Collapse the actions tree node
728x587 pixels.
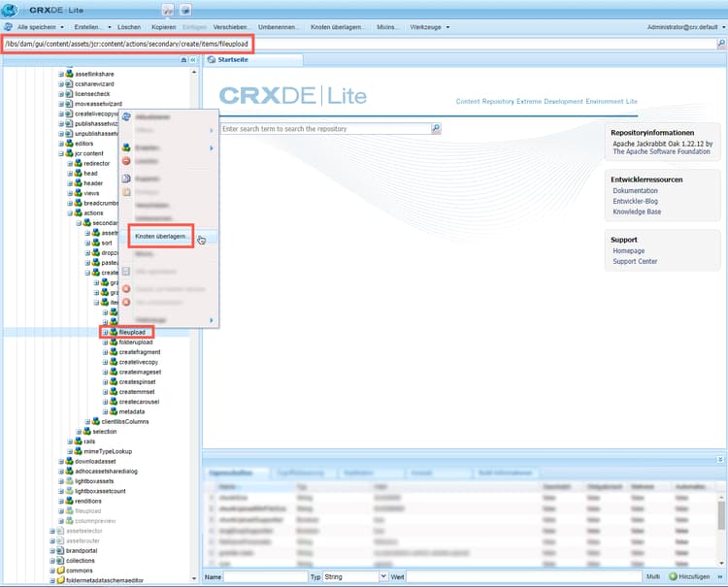click(70, 213)
